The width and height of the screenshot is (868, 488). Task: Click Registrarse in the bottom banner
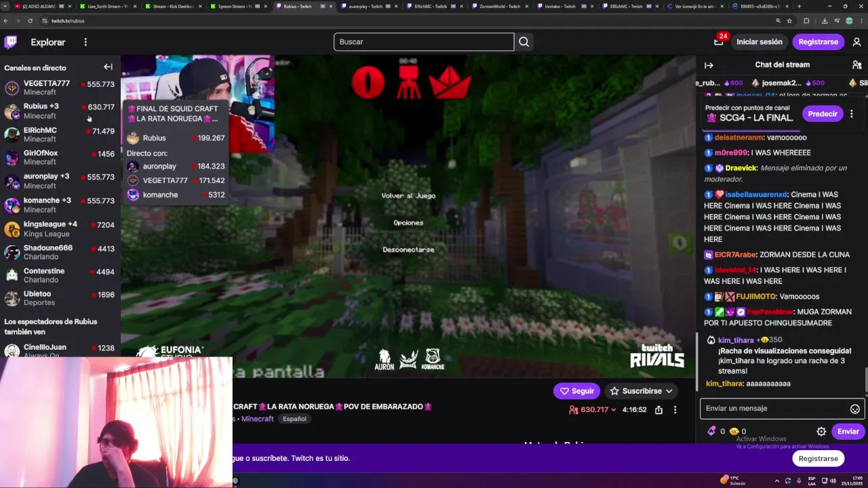tap(818, 459)
